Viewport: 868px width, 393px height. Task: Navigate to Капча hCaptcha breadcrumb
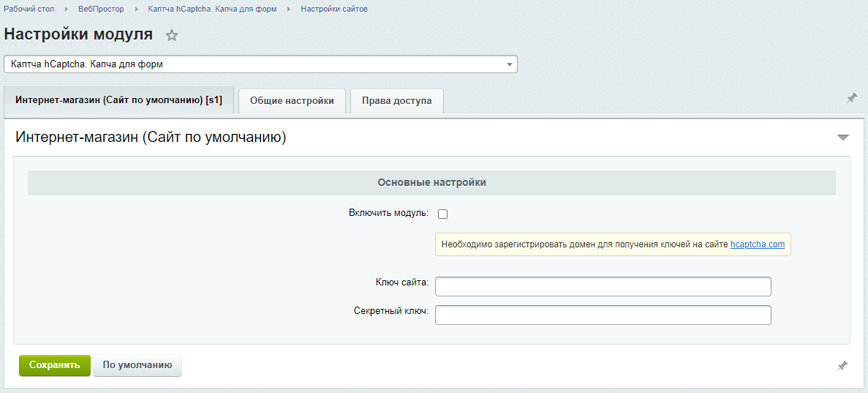pyautogui.click(x=212, y=10)
